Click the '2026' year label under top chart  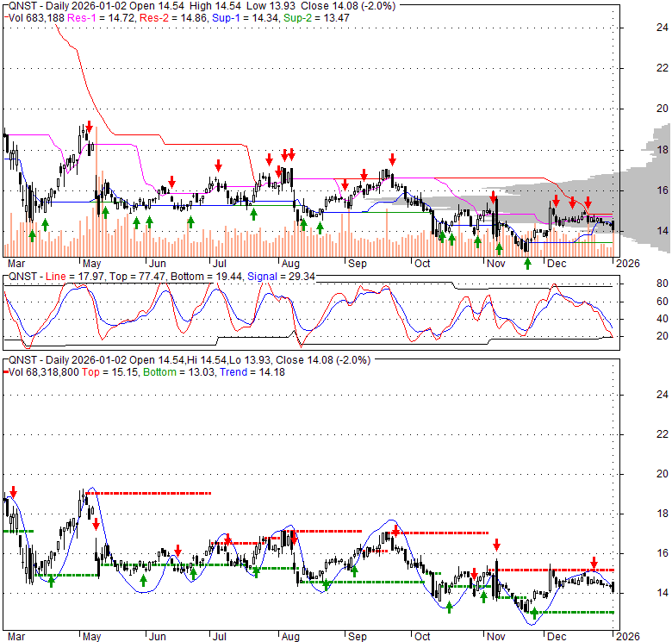click(628, 264)
